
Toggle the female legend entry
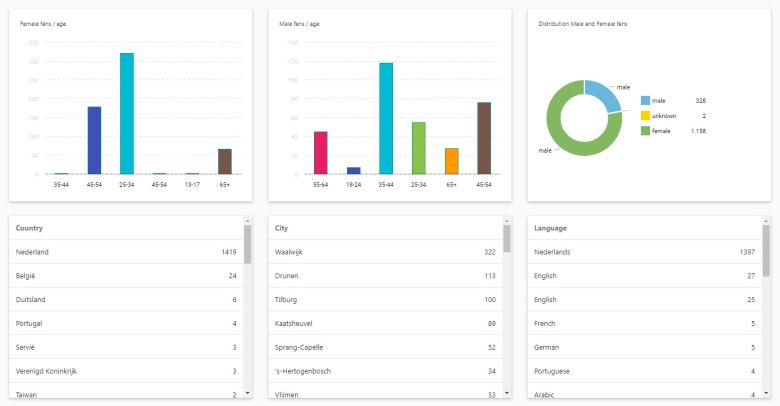coord(661,131)
